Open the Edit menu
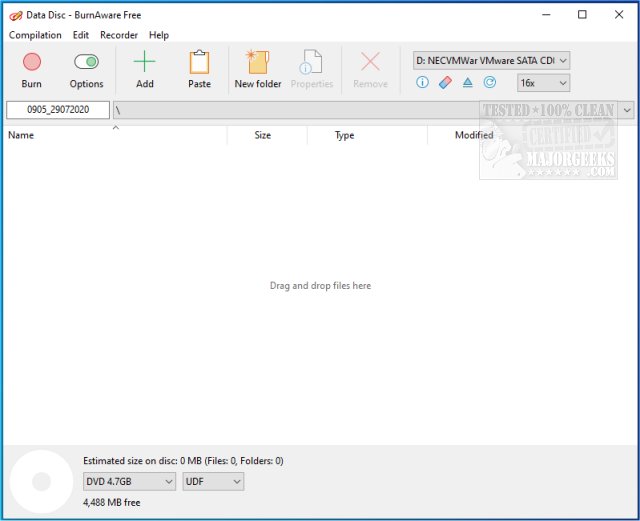The width and height of the screenshot is (640, 521). click(x=80, y=35)
